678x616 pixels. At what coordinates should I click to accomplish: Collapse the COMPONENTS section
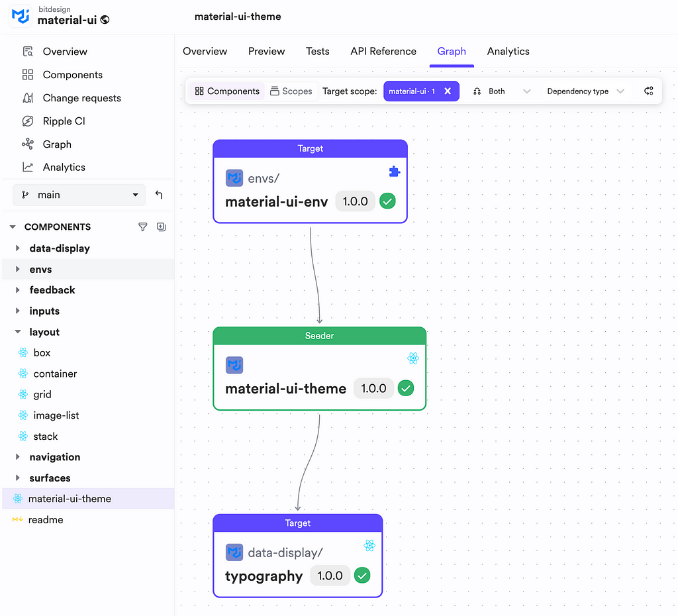(x=13, y=227)
